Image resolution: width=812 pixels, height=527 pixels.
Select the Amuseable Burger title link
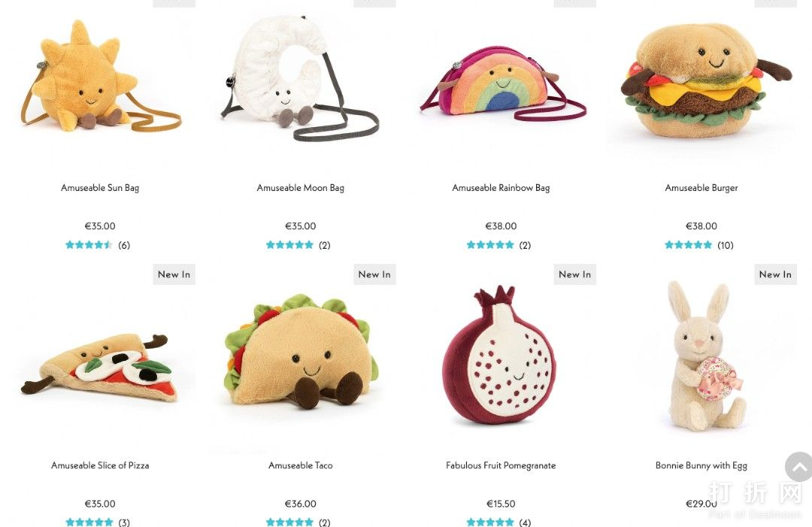point(701,188)
